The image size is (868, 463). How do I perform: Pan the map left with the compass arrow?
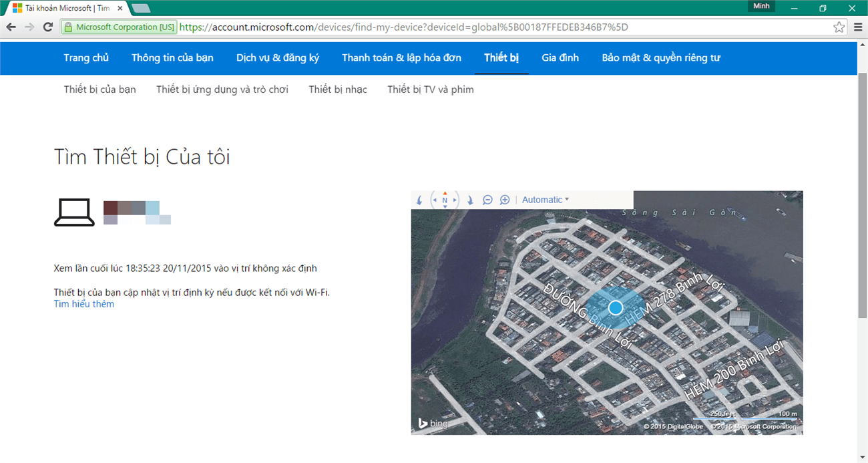[x=435, y=200]
